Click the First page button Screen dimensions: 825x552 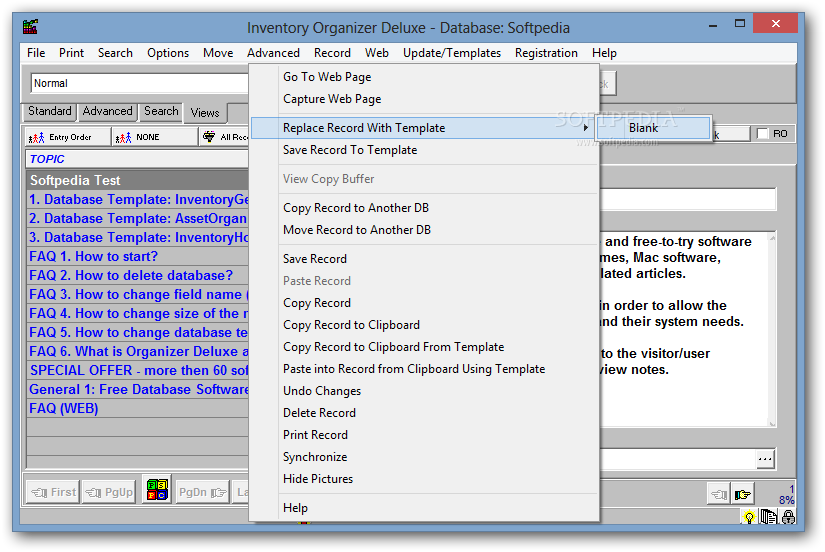(x=53, y=492)
